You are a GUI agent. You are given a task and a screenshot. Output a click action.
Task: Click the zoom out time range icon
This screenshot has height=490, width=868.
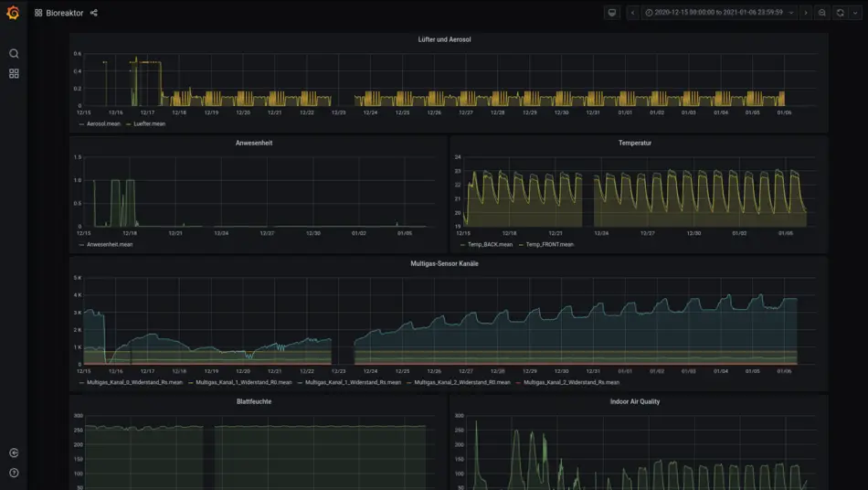point(821,13)
